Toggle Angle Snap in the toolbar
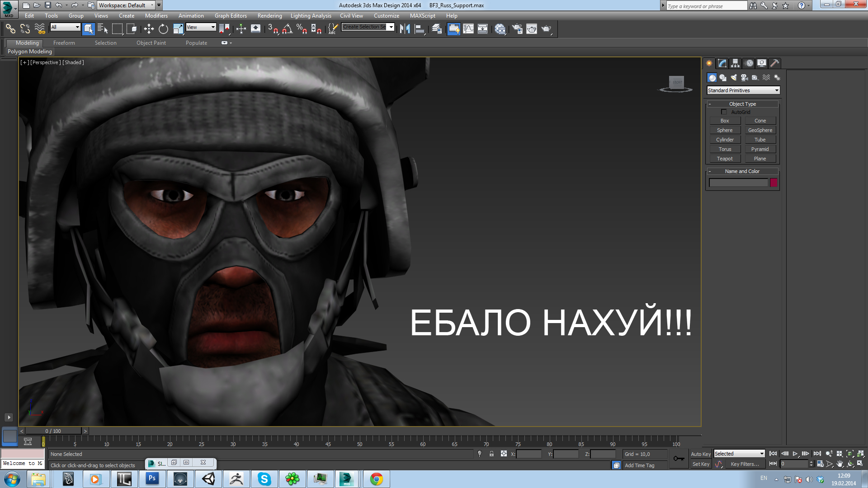 tap(287, 29)
